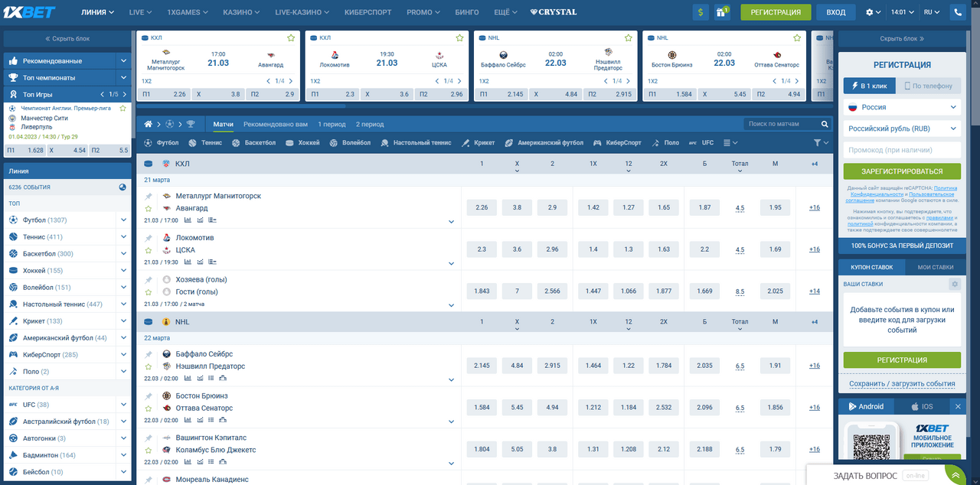This screenshot has height=485, width=980.
Task: Open the country dropdown showing Россия
Action: (902, 107)
